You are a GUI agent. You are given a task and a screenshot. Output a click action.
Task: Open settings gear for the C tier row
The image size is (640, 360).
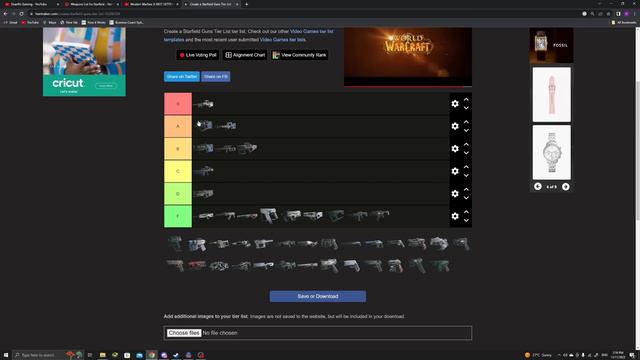point(455,171)
